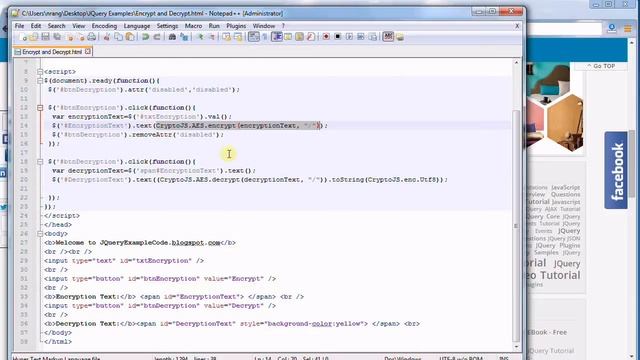
Task: Click the blogspot.com text in the welcome line
Action: 196,242
